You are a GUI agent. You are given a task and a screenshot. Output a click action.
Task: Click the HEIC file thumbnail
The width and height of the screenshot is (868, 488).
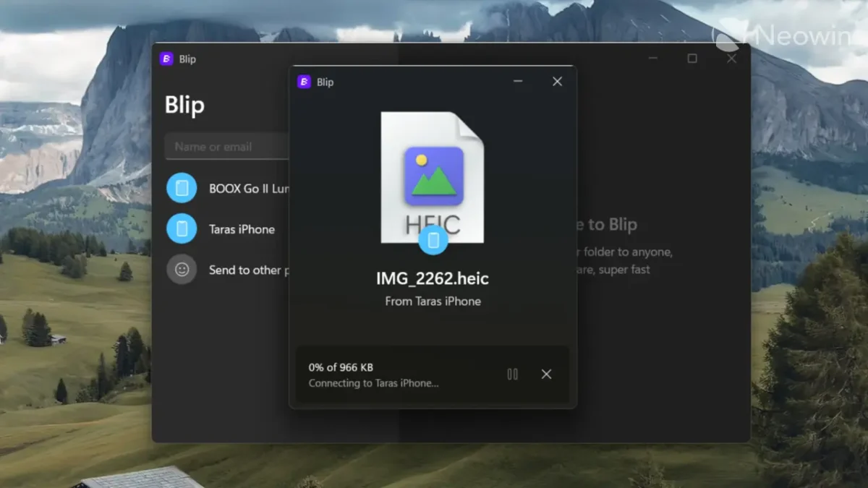click(433, 177)
